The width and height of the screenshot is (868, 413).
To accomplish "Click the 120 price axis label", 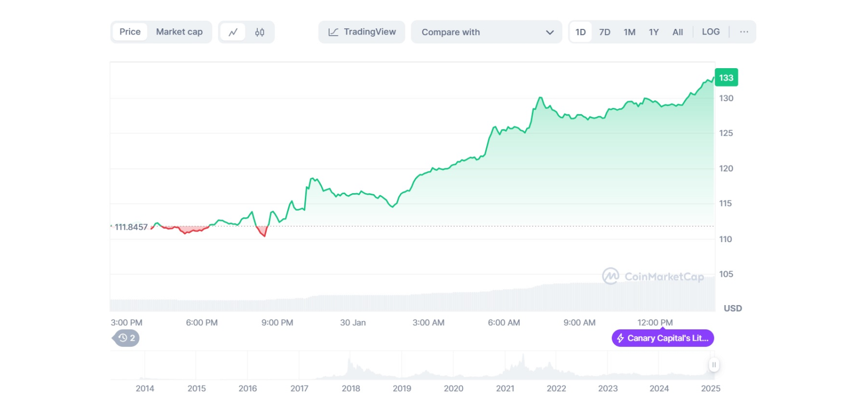I will coord(726,168).
